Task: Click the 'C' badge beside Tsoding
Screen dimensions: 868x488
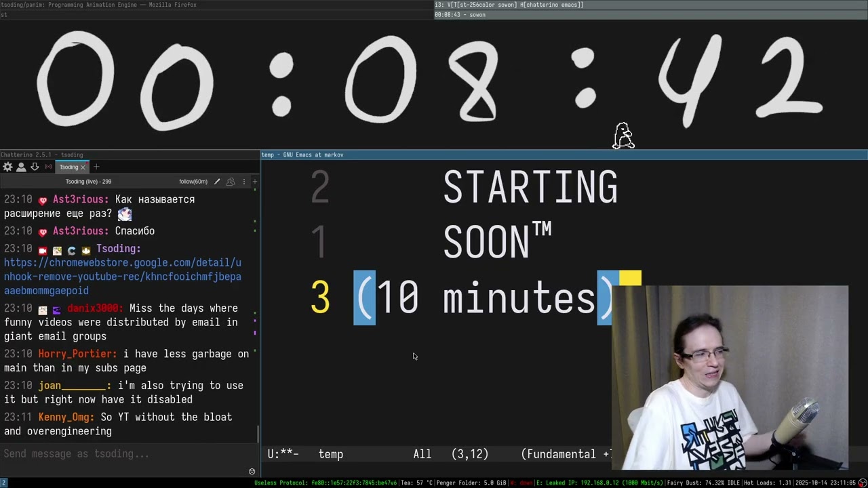Action: pos(71,250)
